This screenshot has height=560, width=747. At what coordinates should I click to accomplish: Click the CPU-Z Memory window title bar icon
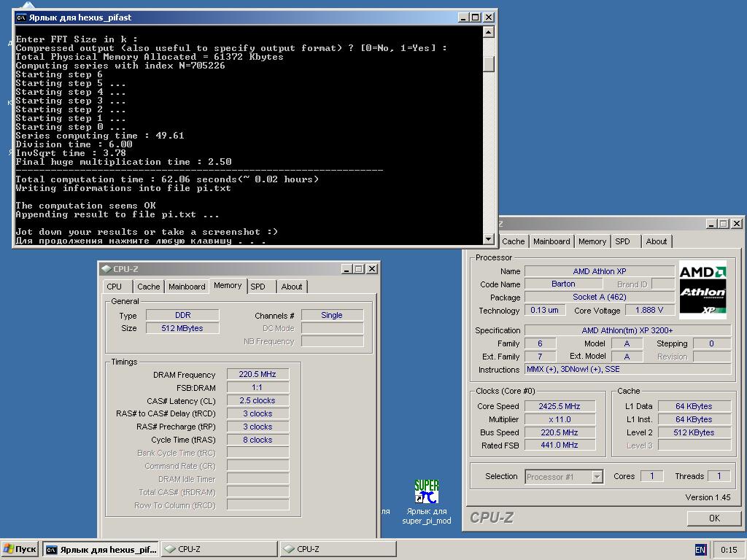[107, 269]
